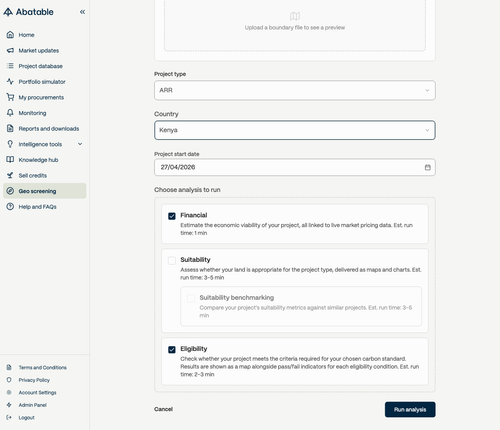Open Reports and downloads
The image size is (500, 430).
[x=45, y=128]
